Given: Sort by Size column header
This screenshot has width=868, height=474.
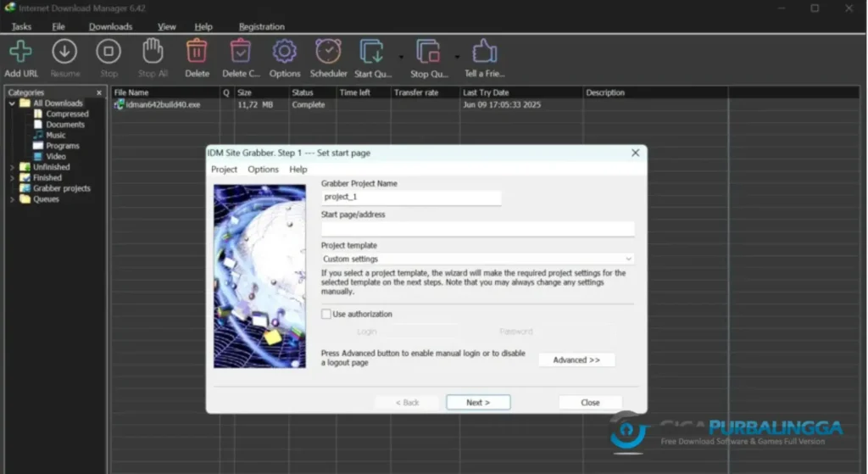Looking at the screenshot, I should pos(261,92).
